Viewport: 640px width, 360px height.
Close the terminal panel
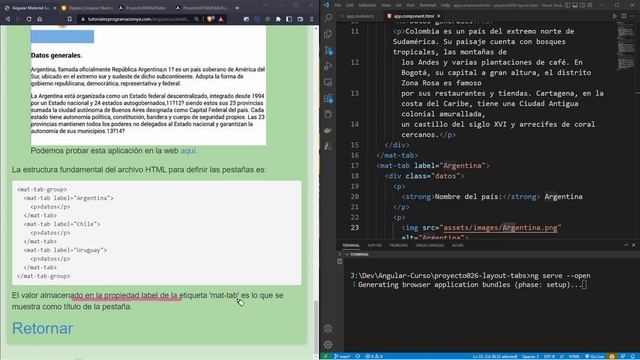[x=633, y=245]
